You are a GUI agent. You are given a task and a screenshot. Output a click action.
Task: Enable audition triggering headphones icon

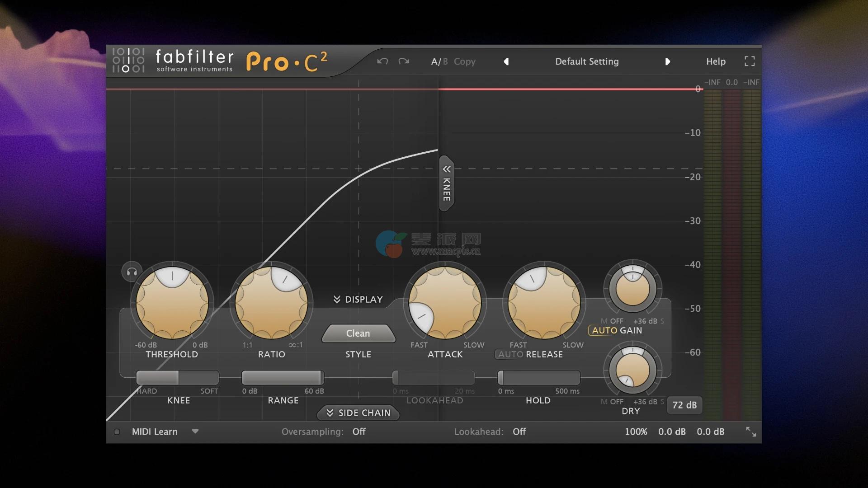pyautogui.click(x=132, y=272)
